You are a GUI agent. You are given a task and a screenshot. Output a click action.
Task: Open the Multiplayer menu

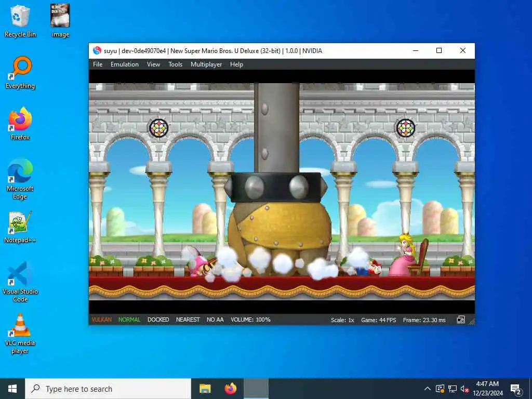point(206,64)
